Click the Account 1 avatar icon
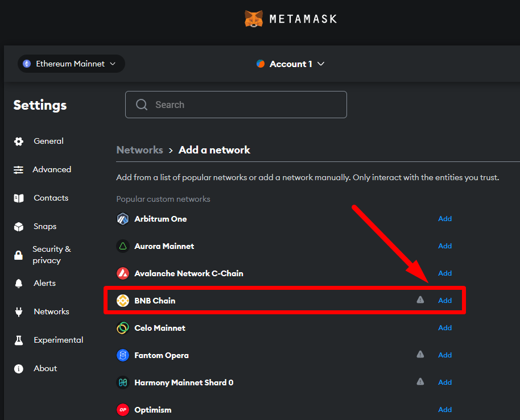The width and height of the screenshot is (520, 420). [261, 64]
